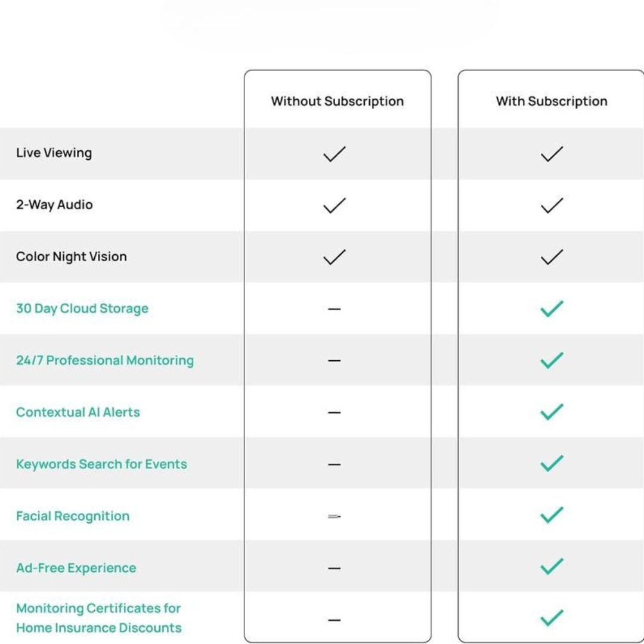
Task: Click the green checkmark for 30 Day Cloud Storage
Action: pyautogui.click(x=552, y=309)
